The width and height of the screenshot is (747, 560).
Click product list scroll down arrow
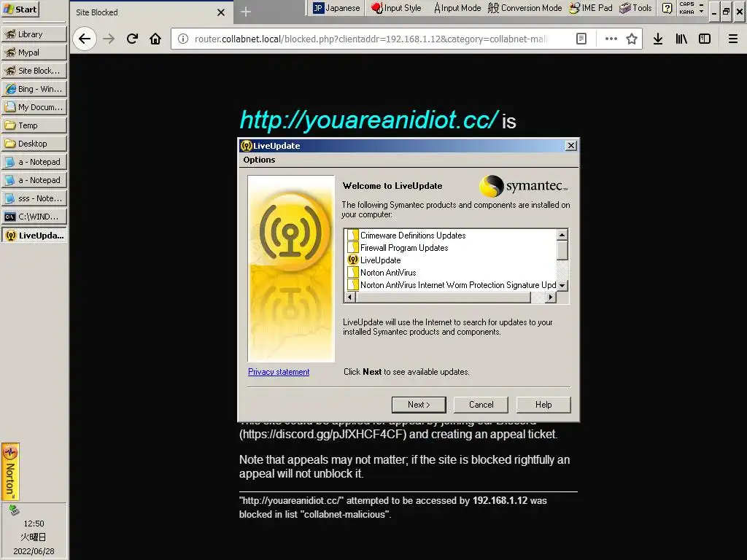(x=562, y=285)
